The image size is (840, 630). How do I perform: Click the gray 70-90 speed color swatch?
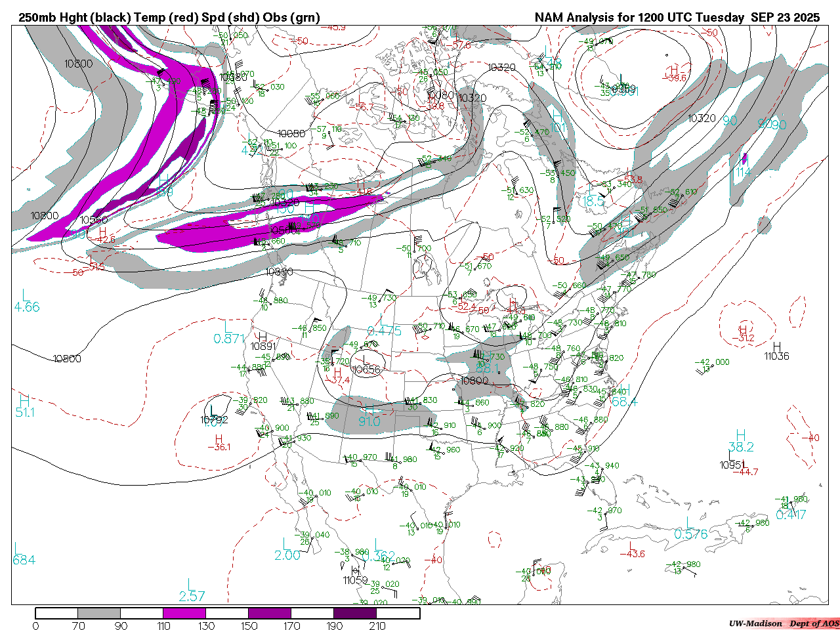click(99, 613)
